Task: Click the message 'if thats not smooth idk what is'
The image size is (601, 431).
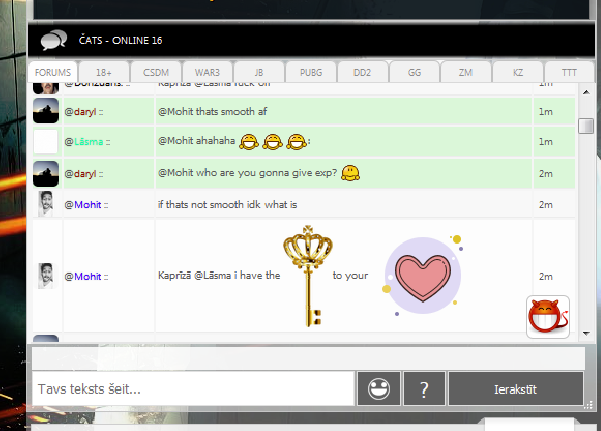Action: click(x=228, y=204)
